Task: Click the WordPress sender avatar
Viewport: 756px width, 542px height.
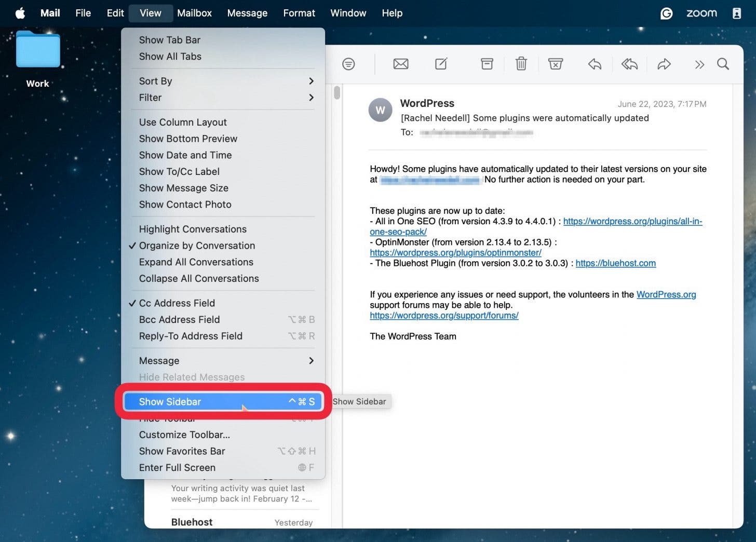Action: pyautogui.click(x=380, y=110)
